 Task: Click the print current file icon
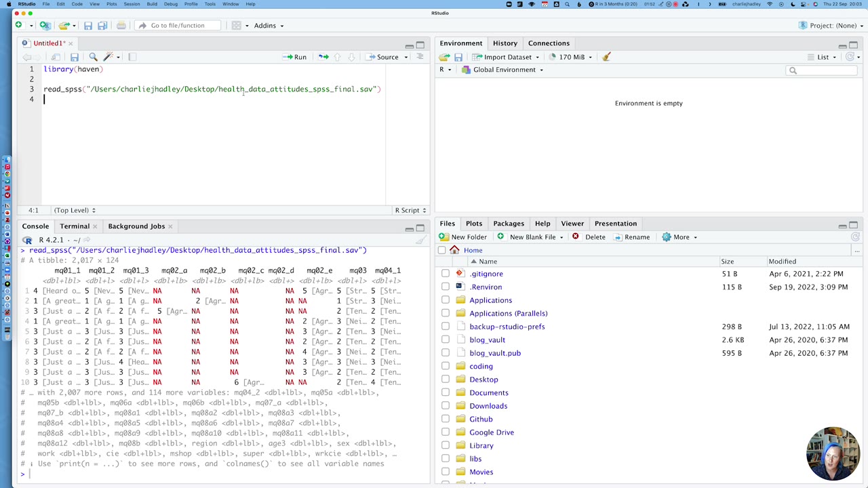pos(121,26)
